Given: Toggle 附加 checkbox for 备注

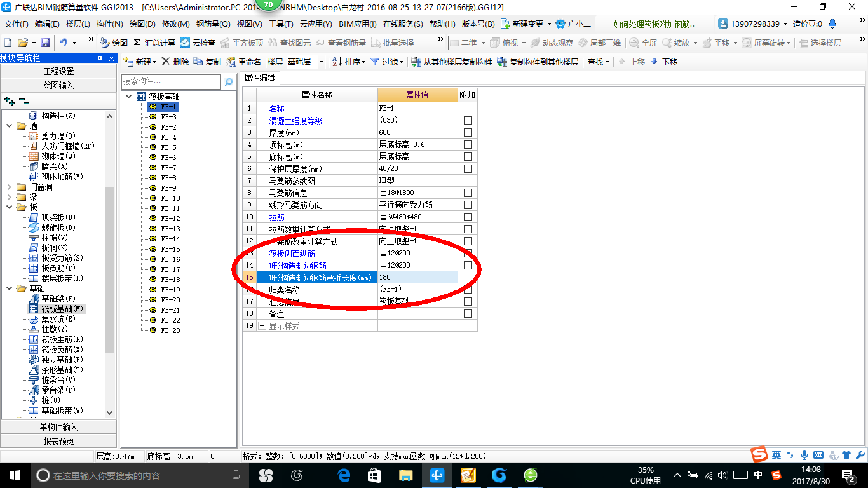Looking at the screenshot, I should 468,313.
